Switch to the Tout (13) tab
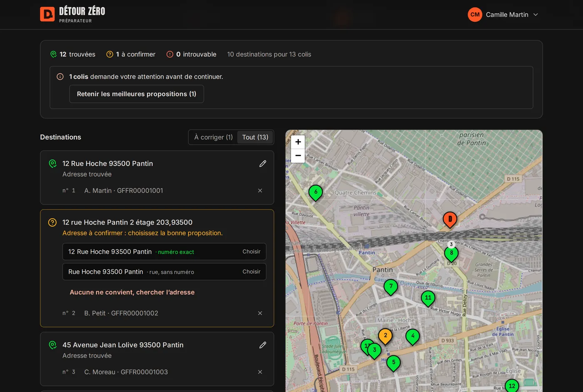Viewport: 583px width, 392px height. point(255,137)
